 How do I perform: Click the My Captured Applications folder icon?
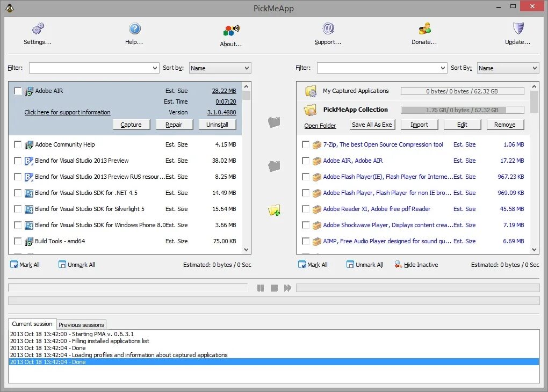coord(311,91)
